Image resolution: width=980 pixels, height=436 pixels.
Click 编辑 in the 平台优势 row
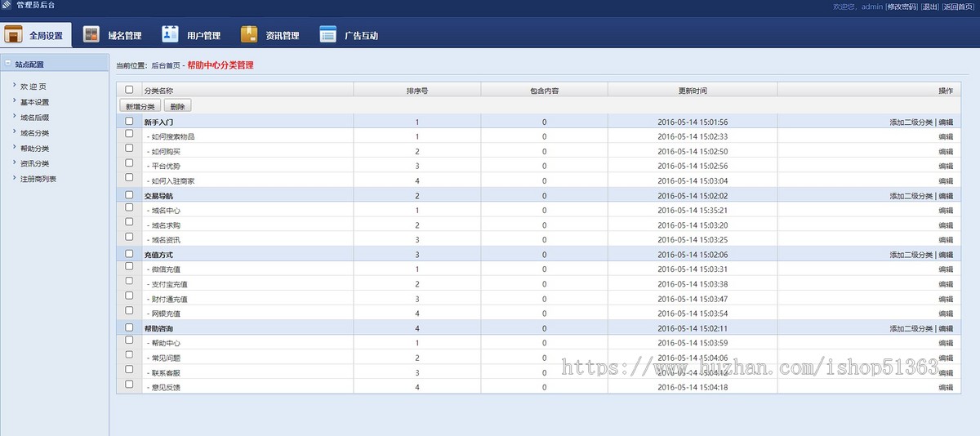(x=946, y=167)
